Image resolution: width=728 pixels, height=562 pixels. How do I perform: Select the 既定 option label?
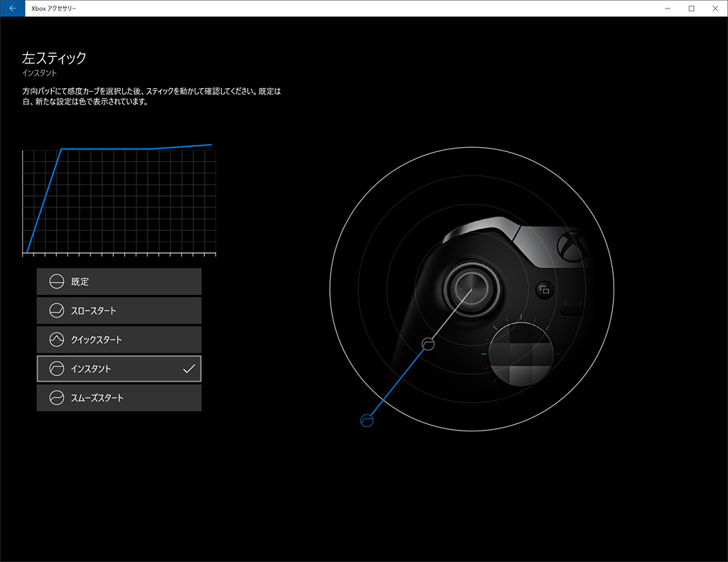click(x=80, y=281)
